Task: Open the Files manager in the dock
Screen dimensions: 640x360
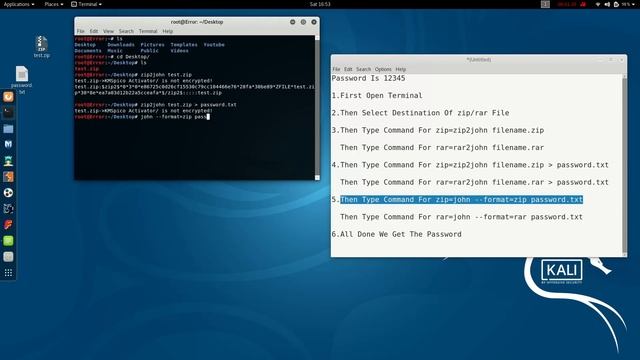Action: pyautogui.click(x=8, y=129)
